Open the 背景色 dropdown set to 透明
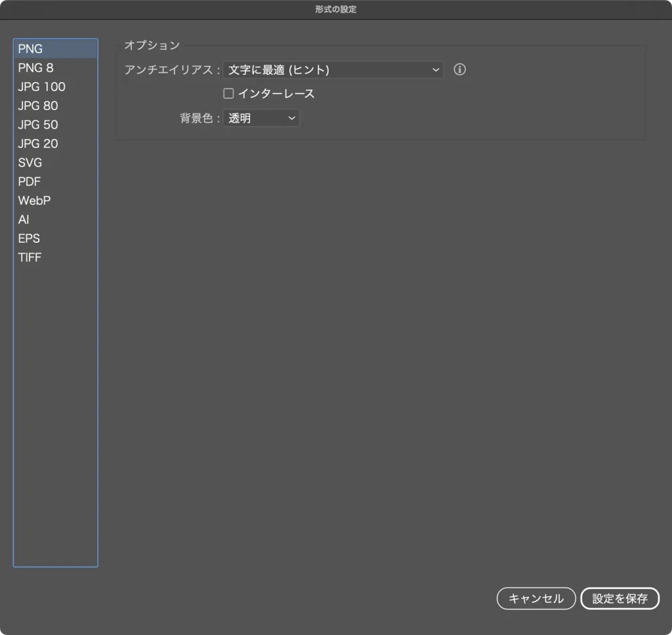This screenshot has height=635, width=672. pyautogui.click(x=261, y=118)
